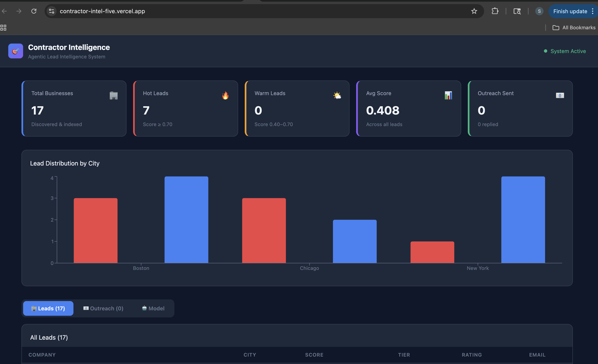Open the tab search icon in the toolbar
The height and width of the screenshot is (364, 598).
tap(517, 11)
